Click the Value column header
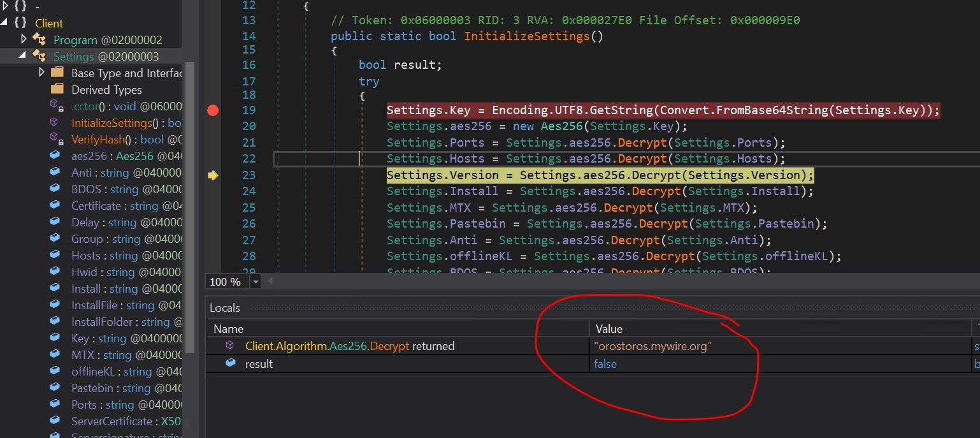 [609, 329]
